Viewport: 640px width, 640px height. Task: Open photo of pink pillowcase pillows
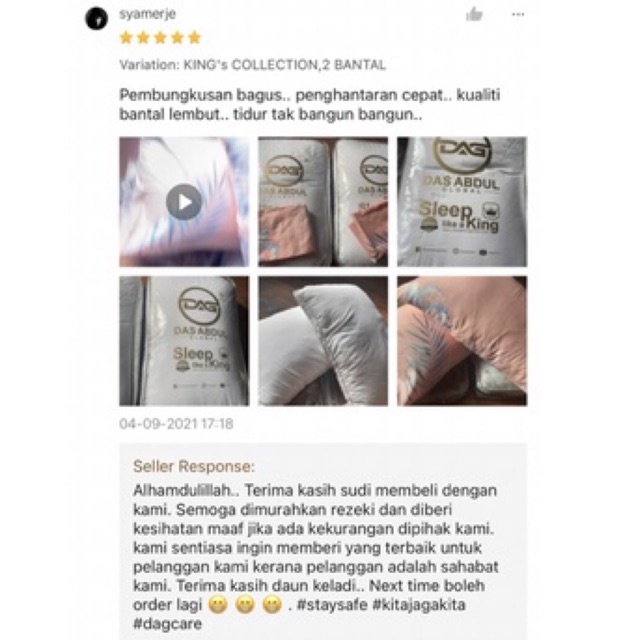point(462,341)
